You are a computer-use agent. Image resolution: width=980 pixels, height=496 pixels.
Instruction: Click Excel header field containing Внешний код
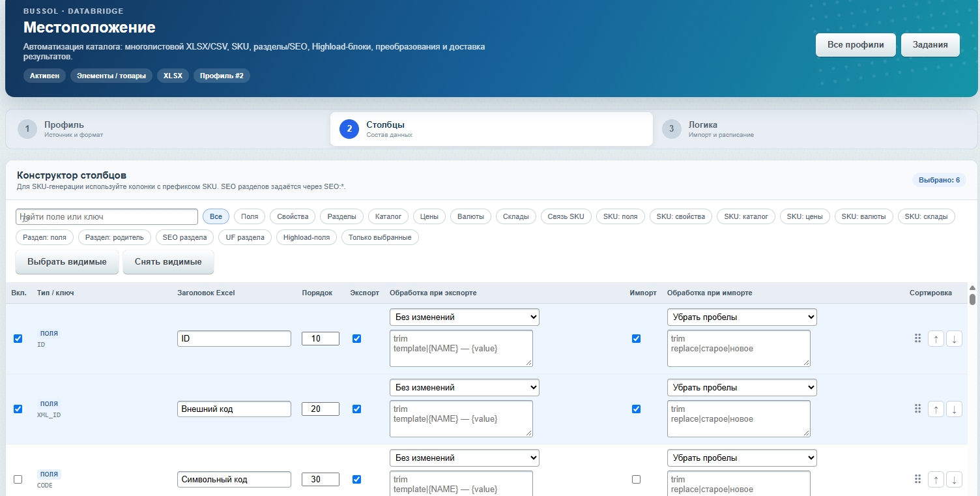(235, 409)
